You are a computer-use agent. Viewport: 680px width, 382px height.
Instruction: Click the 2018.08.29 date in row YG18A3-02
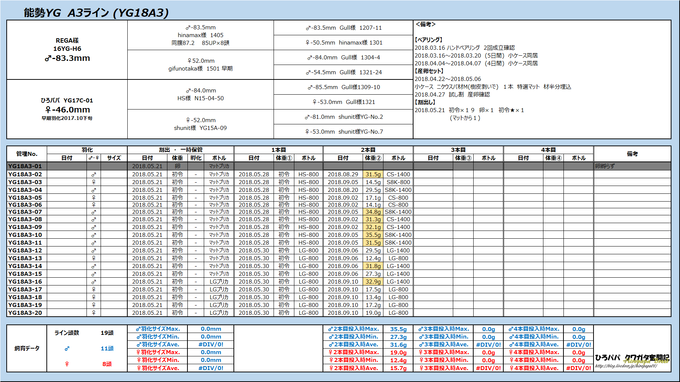click(343, 174)
